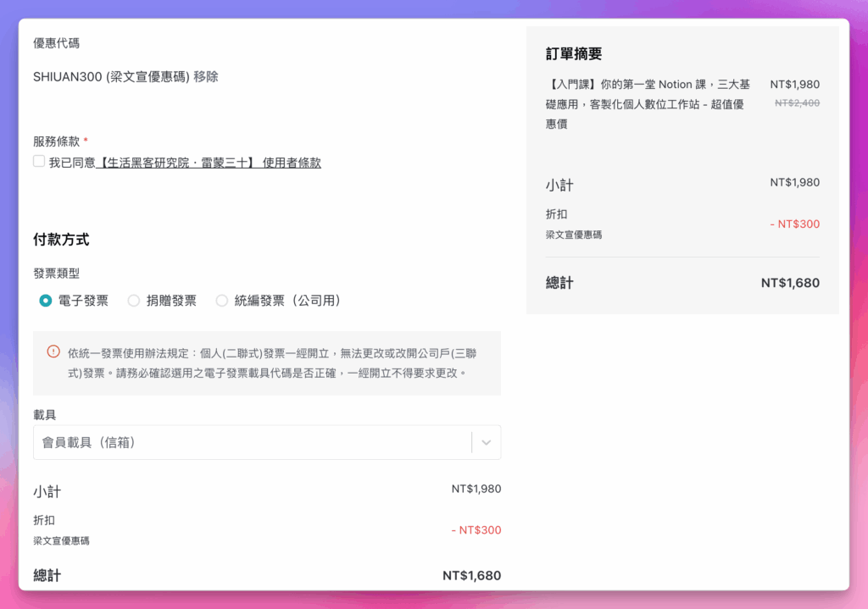The image size is (868, 609).
Task: Click the red warning icon in invoice notice
Action: pos(53,352)
